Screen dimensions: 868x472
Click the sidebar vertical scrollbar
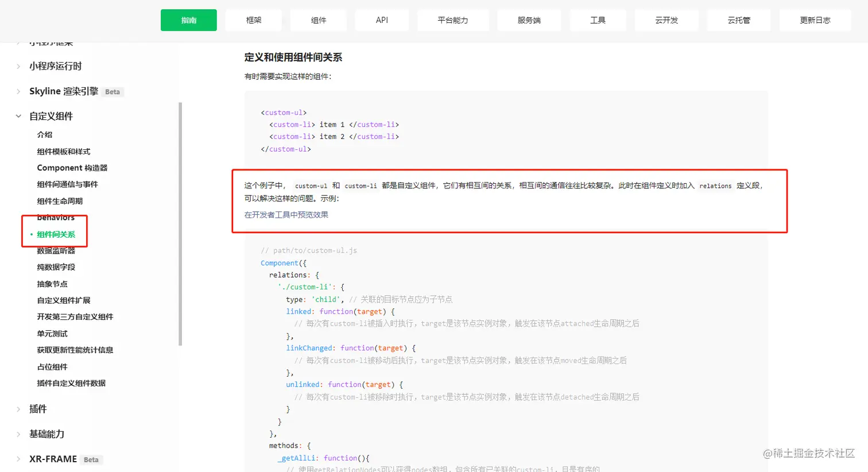click(180, 224)
